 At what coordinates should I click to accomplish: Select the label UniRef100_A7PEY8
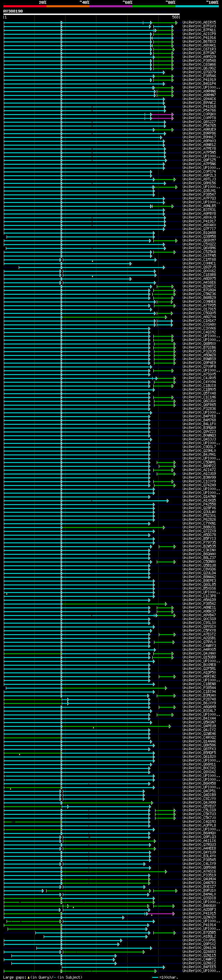click(x=199, y=148)
